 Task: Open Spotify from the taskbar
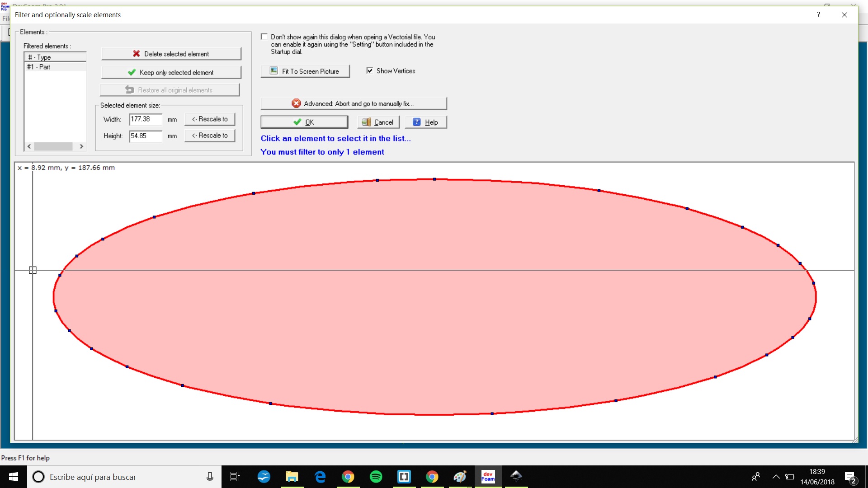pyautogui.click(x=376, y=477)
